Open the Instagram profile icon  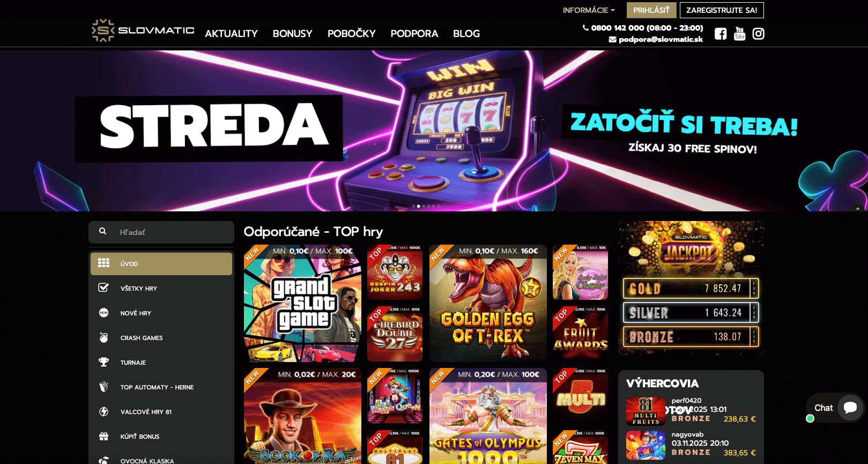pos(758,34)
